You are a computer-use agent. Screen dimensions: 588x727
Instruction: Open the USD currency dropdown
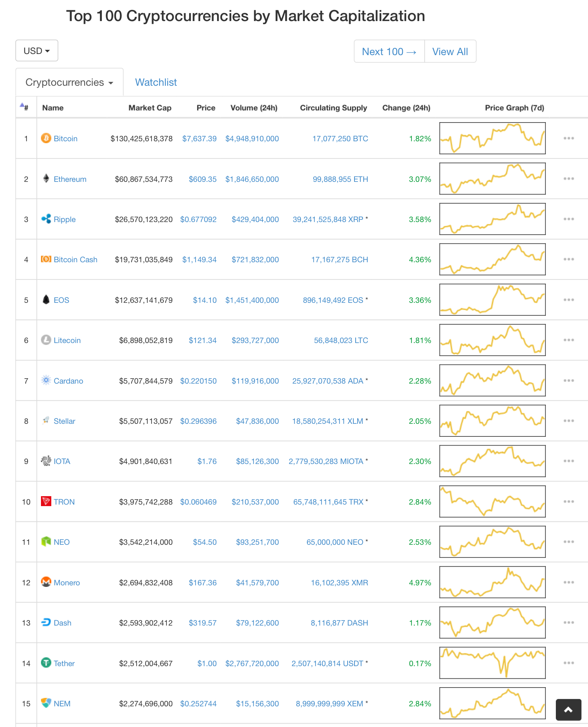click(x=37, y=51)
